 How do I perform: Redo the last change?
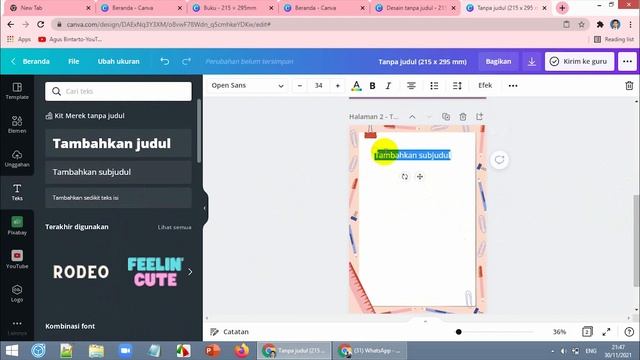pyautogui.click(x=187, y=61)
